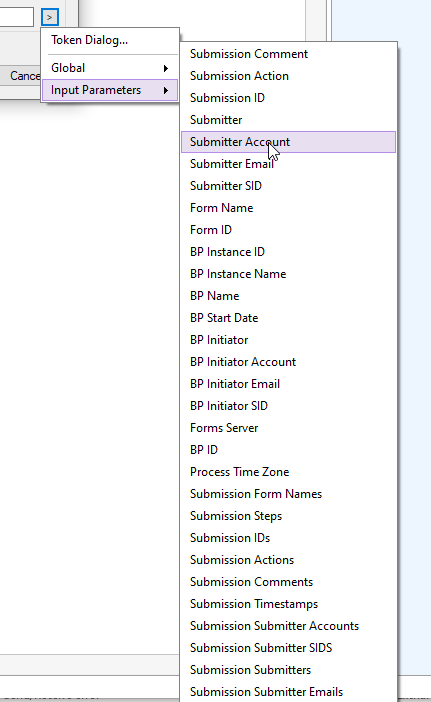Viewport: 431px width, 702px height.
Task: Expand the Global submenu
Action: [110, 68]
